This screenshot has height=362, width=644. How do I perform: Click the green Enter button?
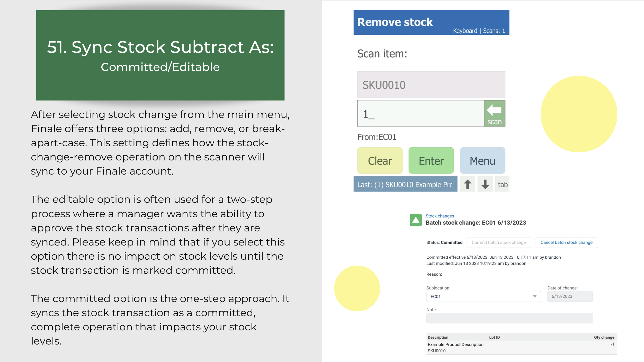click(x=431, y=161)
